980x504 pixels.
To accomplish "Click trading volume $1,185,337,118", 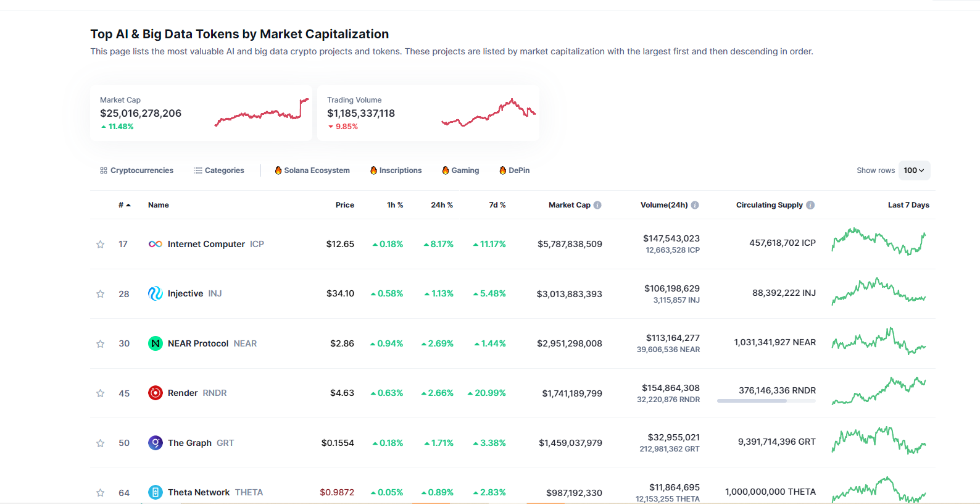I will 361,113.
